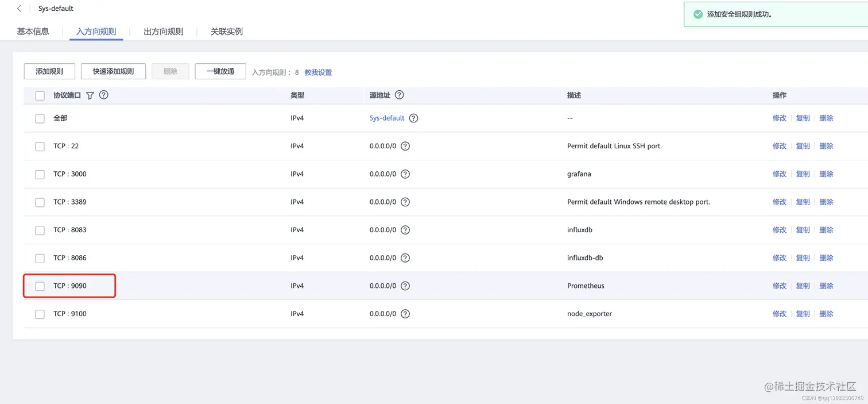Click the 快速添加规则 button
The image size is (868, 404).
(113, 71)
